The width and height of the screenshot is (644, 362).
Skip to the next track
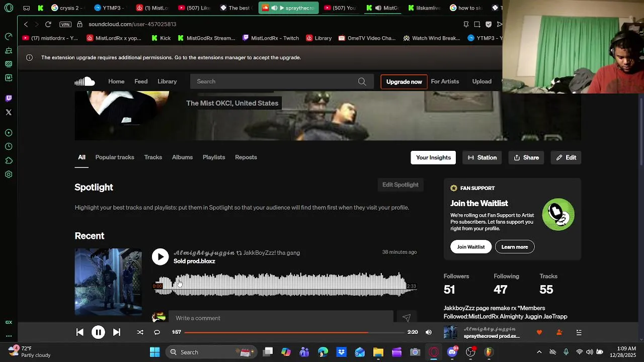117,332
